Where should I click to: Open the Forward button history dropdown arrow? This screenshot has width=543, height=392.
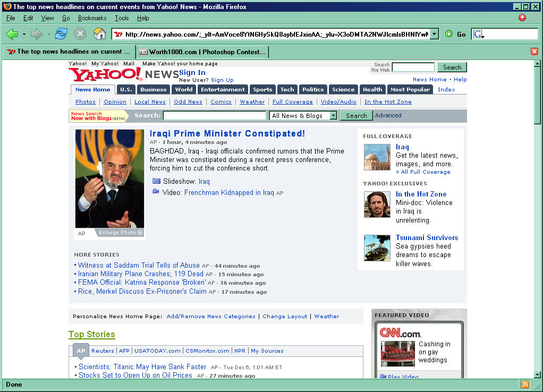(49, 35)
